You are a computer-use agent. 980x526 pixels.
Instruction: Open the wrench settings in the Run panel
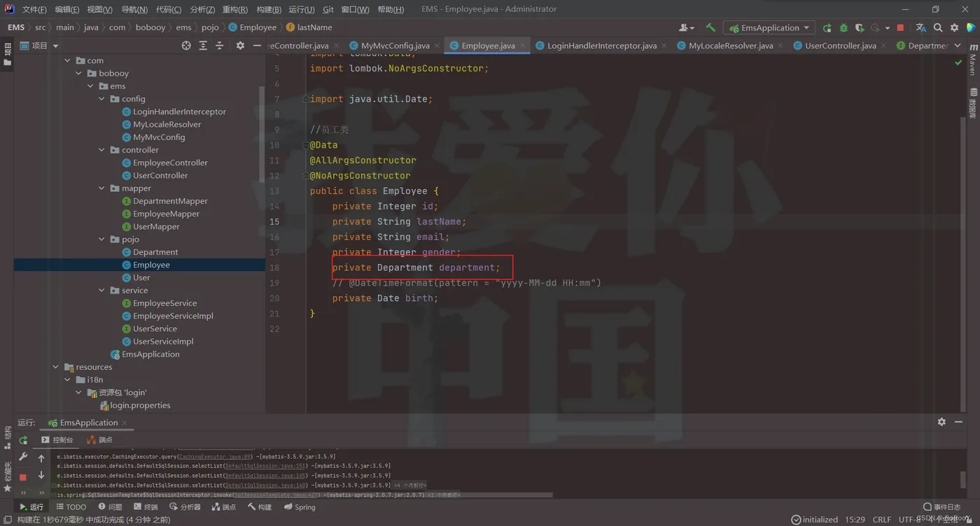(x=23, y=457)
